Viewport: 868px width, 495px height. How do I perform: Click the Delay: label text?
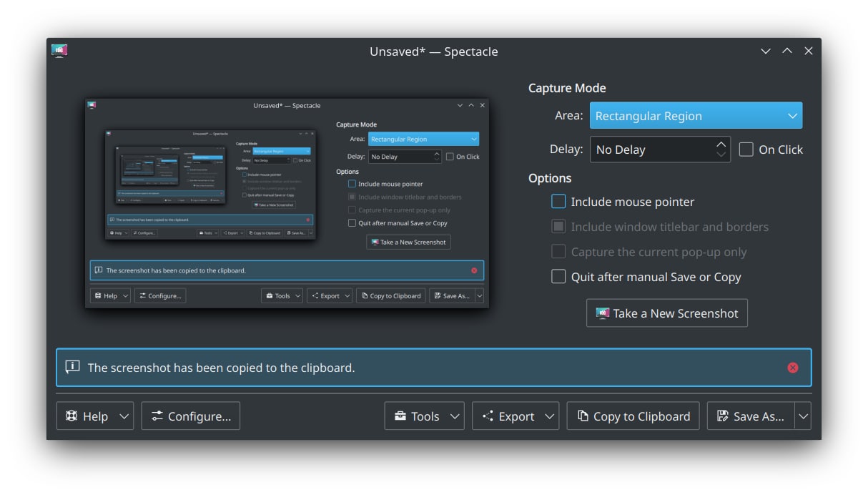click(566, 150)
